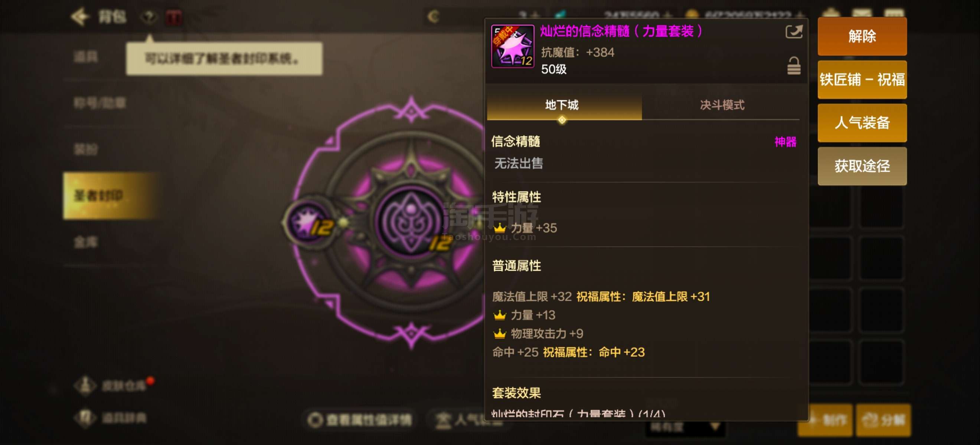The image size is (980, 445).
Task: Select the 圣者封印 sidebar item
Action: pyautogui.click(x=110, y=196)
